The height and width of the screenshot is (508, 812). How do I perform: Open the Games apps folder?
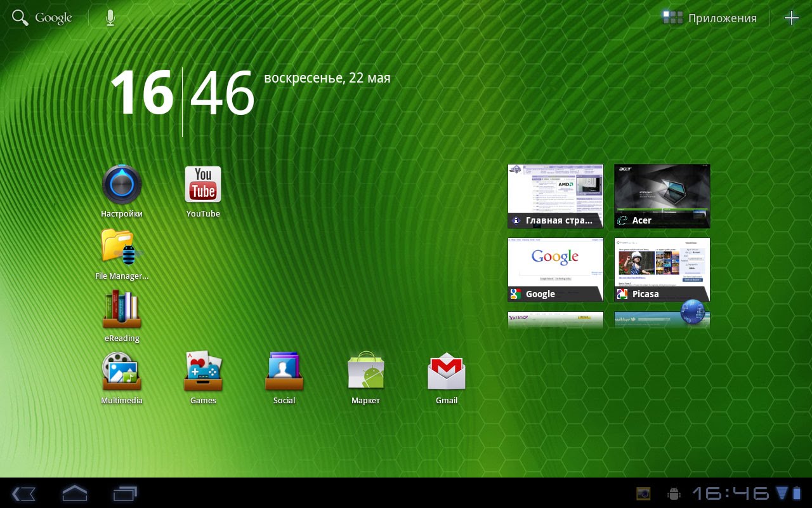point(202,371)
